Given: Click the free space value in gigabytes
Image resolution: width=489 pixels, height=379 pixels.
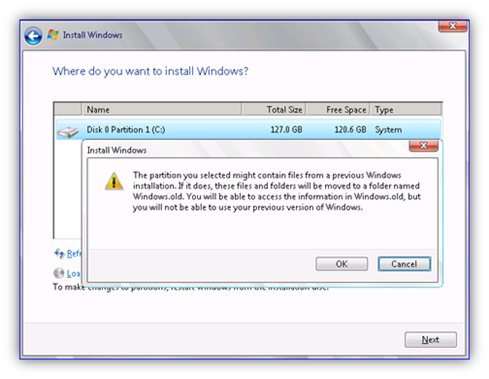Looking at the screenshot, I should pyautogui.click(x=350, y=130).
